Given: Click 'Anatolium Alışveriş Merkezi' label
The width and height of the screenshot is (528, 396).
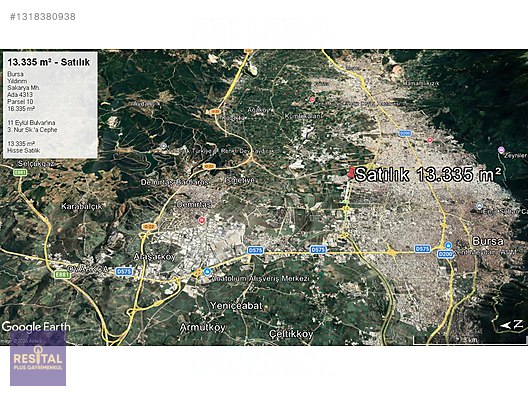Looking at the screenshot, I should [261, 279].
